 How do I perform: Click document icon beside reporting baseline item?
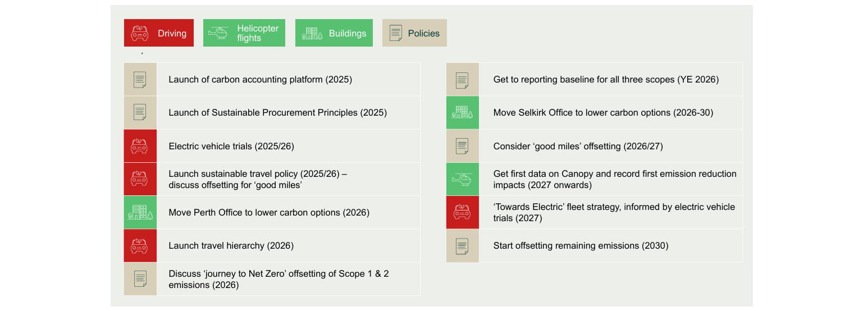[463, 80]
